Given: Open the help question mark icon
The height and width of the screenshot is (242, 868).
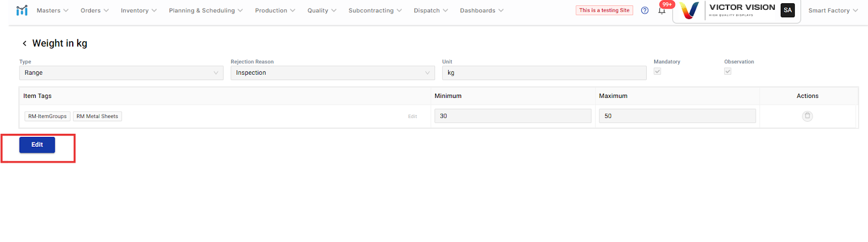Looking at the screenshot, I should [644, 10].
